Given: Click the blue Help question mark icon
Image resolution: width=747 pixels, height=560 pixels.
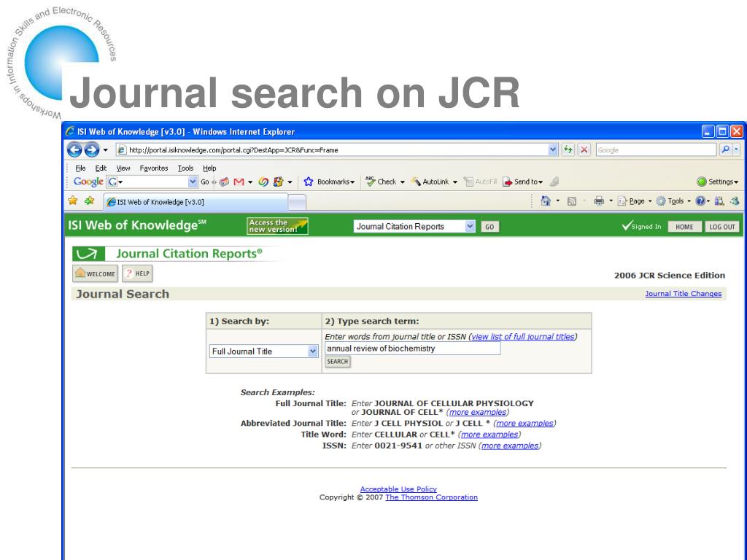Looking at the screenshot, I should tap(700, 201).
